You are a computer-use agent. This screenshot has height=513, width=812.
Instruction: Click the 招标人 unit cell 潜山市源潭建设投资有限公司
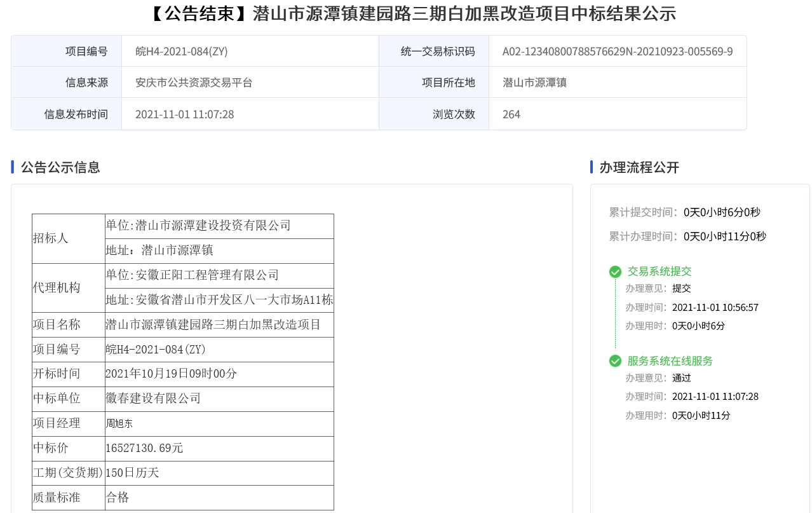[198, 226]
